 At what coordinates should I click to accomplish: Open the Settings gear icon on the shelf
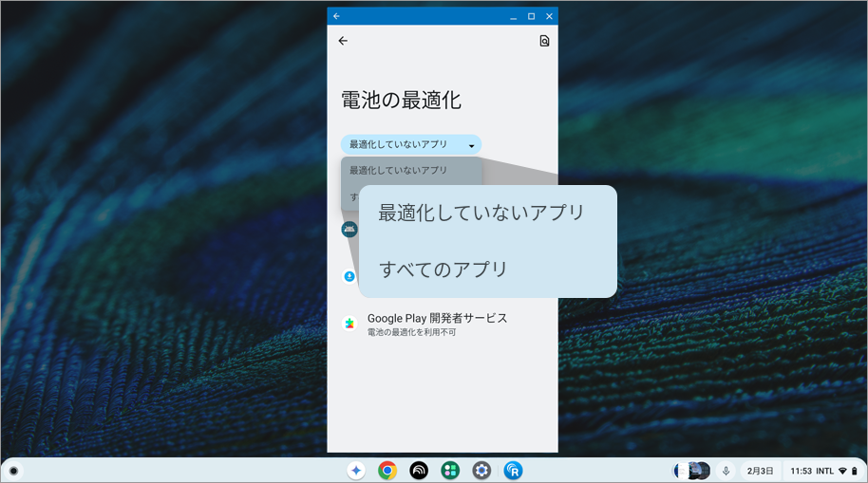click(481, 471)
